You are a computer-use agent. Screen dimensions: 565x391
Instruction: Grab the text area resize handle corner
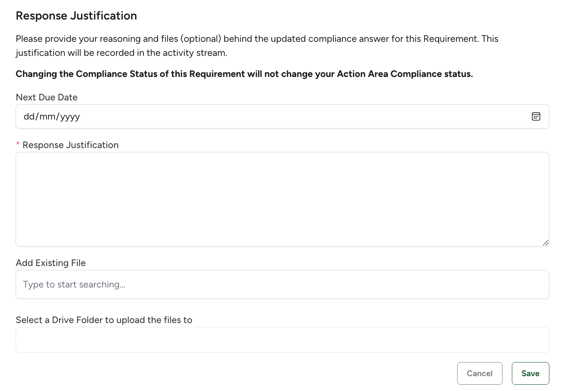[x=546, y=243]
